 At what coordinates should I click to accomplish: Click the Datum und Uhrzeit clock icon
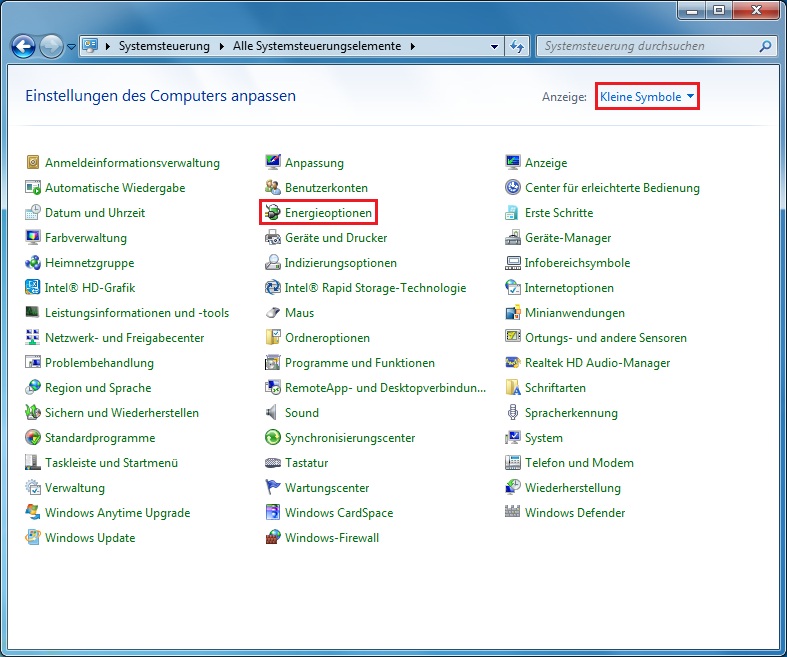[x=33, y=212]
